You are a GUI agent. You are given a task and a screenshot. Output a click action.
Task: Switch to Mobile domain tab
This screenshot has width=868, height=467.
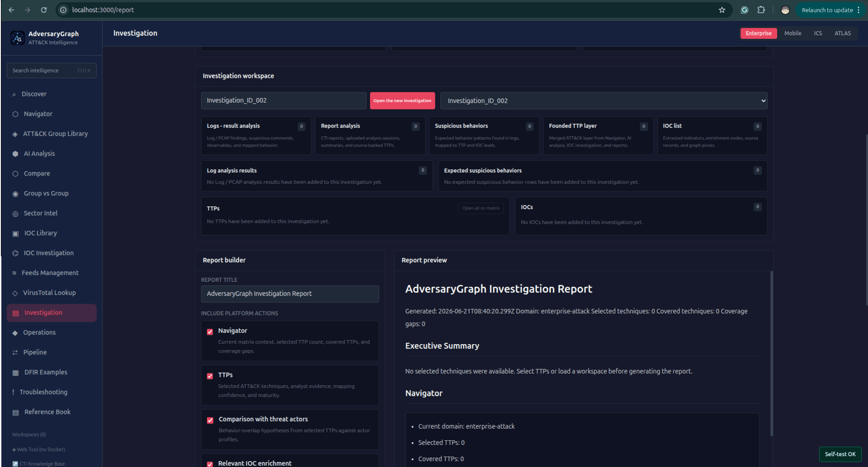793,33
